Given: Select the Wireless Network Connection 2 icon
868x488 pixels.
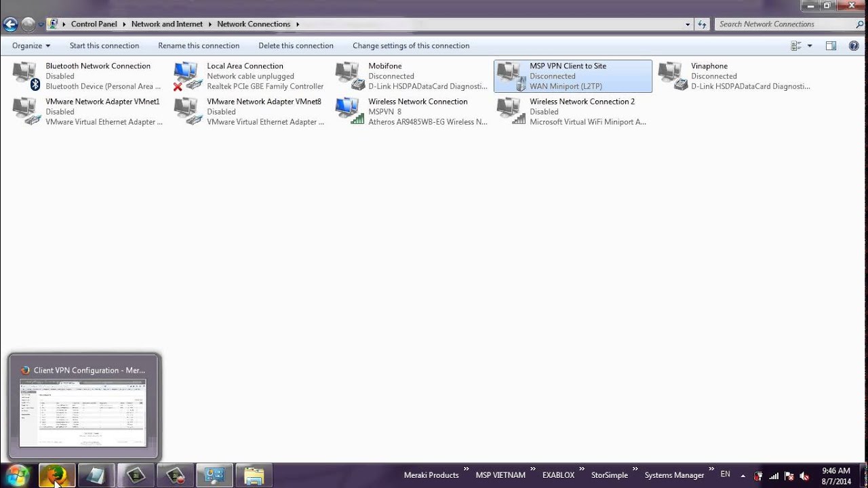Looking at the screenshot, I should pyautogui.click(x=511, y=111).
